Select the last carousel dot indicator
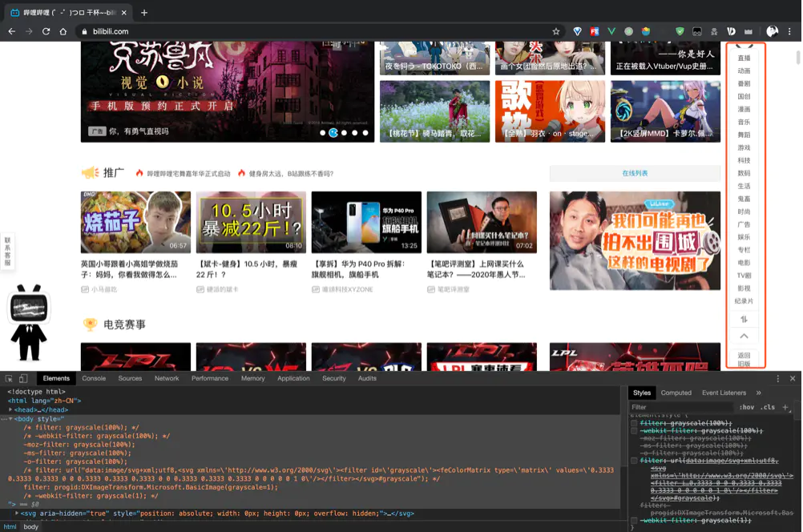Viewport: 803px width, 532px height. point(365,133)
